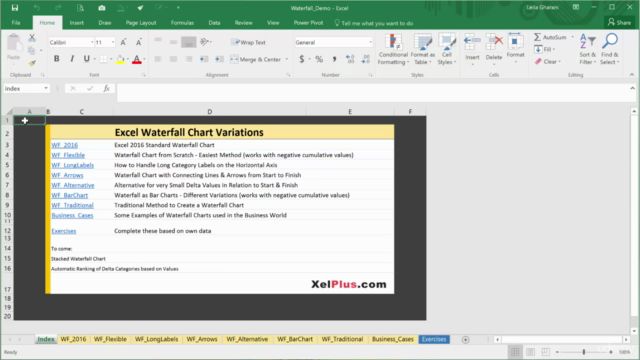Apply Percent Style format
Viewport: 640px width, 360px height.
pos(319,59)
